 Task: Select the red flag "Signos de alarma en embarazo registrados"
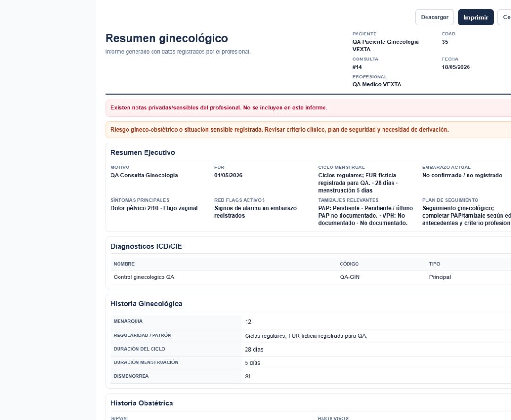(255, 212)
